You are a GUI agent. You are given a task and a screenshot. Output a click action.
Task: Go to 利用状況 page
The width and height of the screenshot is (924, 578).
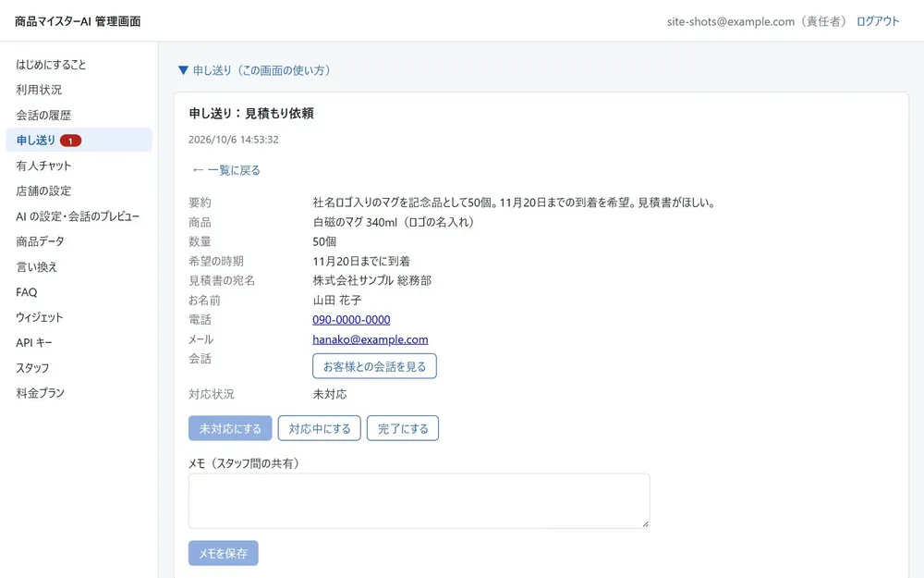pyautogui.click(x=39, y=90)
